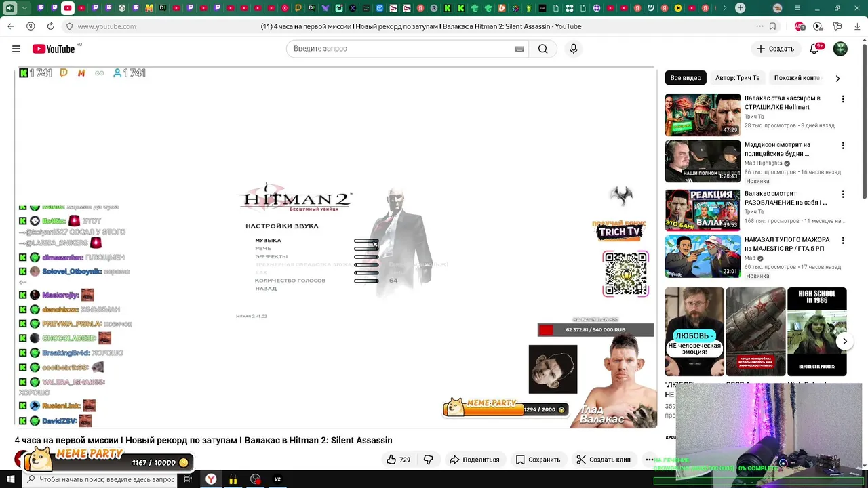The height and width of the screenshot is (488, 868).
Task: Open the 1:28:43 Мэддисон video thumbnail
Action: pyautogui.click(x=703, y=161)
